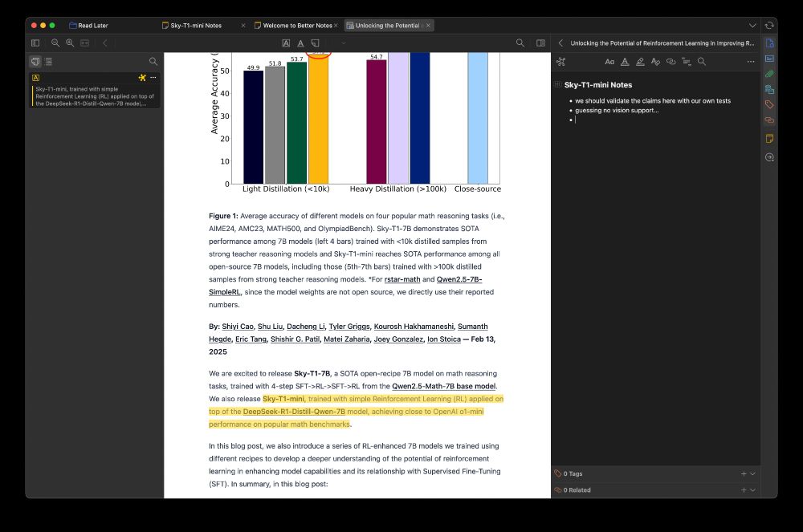Open the Qwen2.5-7B-SimpleRL link
The width and height of the screenshot is (803, 532).
459,279
